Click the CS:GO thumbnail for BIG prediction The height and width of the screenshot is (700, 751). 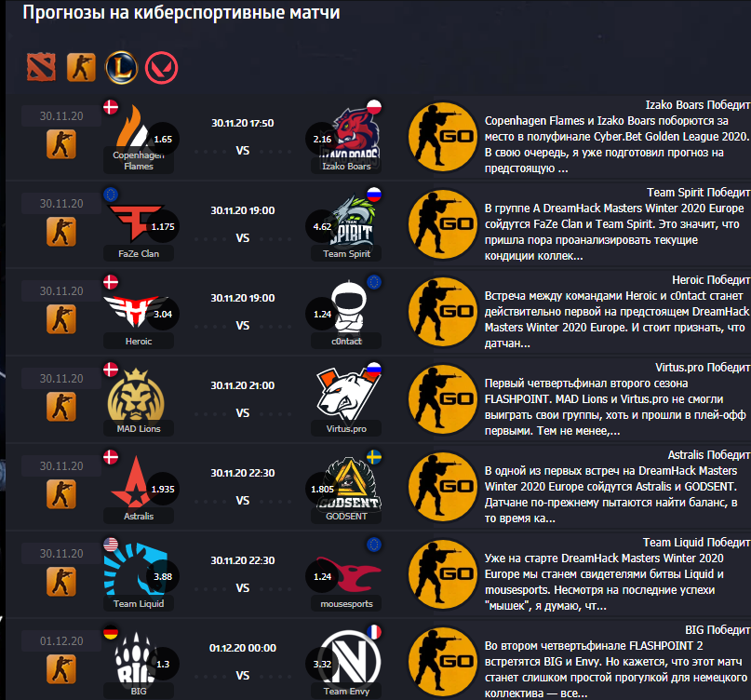pos(443,662)
